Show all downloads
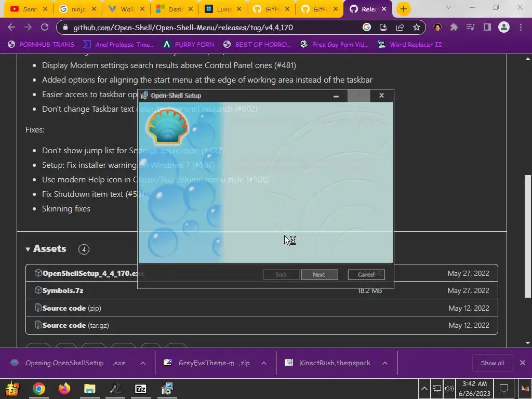 (x=493, y=363)
